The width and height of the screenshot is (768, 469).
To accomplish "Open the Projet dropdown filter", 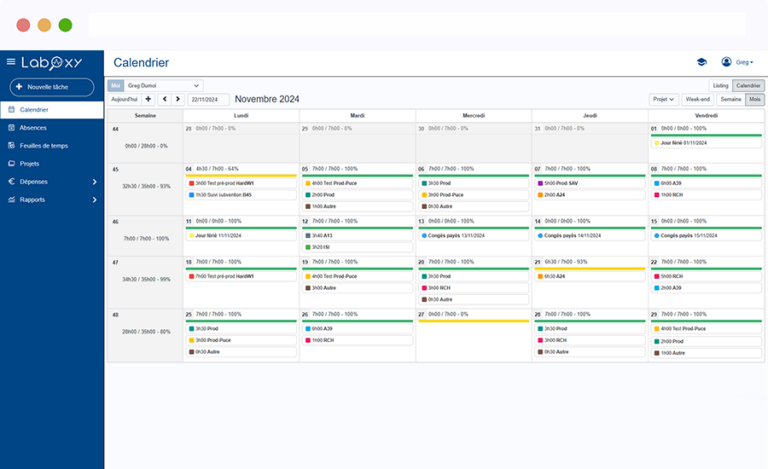I will point(662,99).
